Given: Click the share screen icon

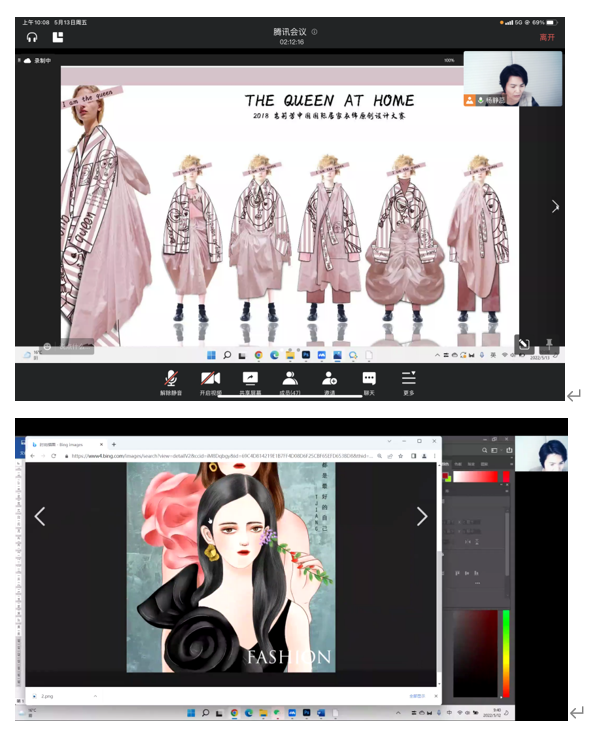Looking at the screenshot, I should pos(250,379).
